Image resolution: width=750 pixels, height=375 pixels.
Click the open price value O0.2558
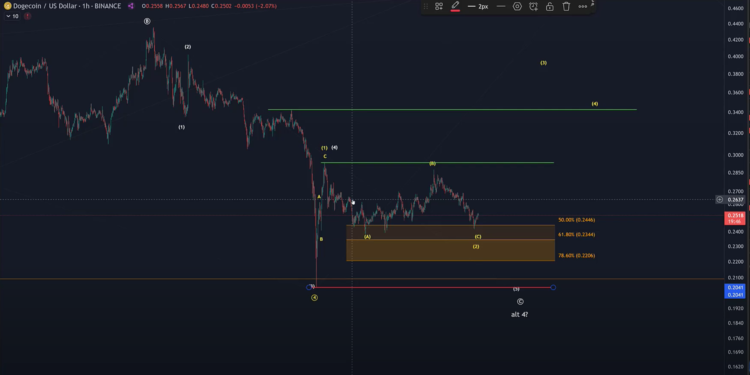pyautogui.click(x=152, y=6)
